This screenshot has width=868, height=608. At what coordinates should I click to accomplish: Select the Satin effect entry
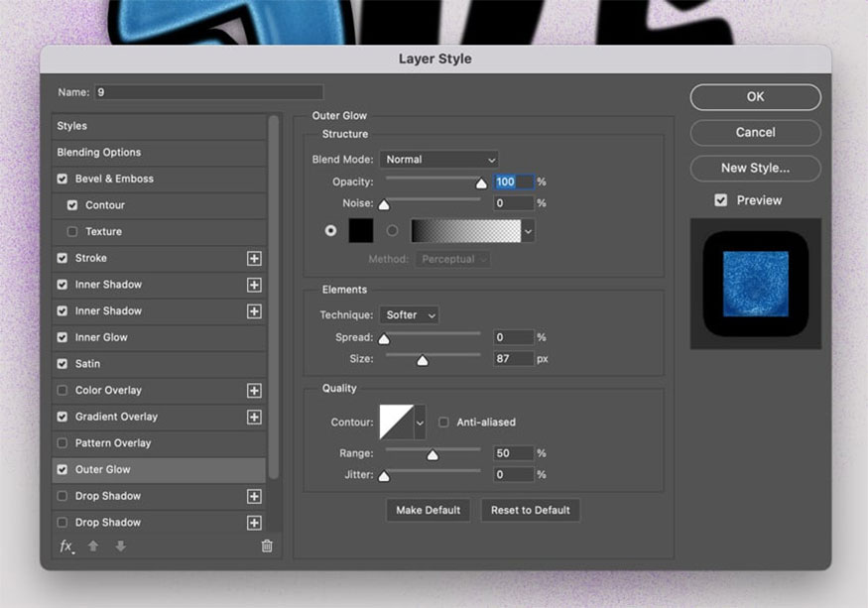coord(87,364)
